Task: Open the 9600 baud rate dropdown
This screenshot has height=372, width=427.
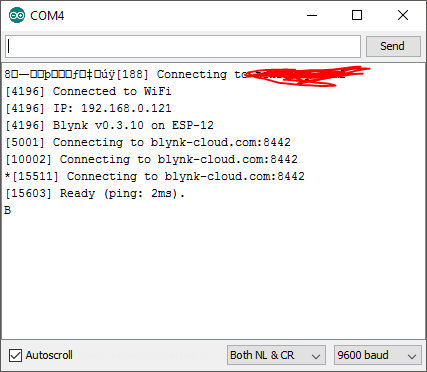Action: click(x=378, y=355)
